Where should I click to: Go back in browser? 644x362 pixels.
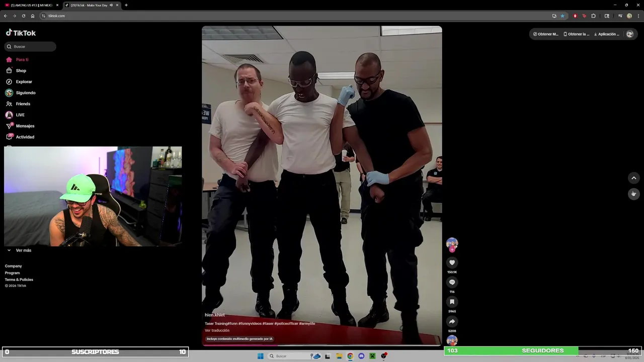6,16
